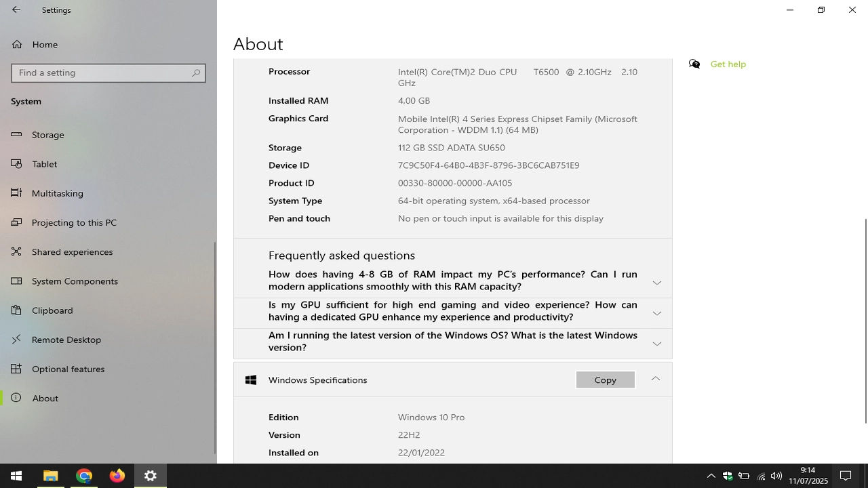Click the Storage sidebar icon

16,134
